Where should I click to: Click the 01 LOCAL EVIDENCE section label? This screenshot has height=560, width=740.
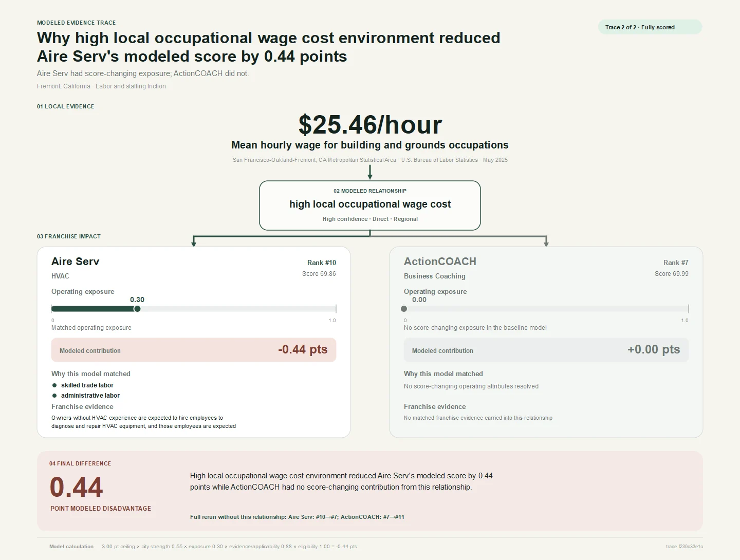(66, 106)
